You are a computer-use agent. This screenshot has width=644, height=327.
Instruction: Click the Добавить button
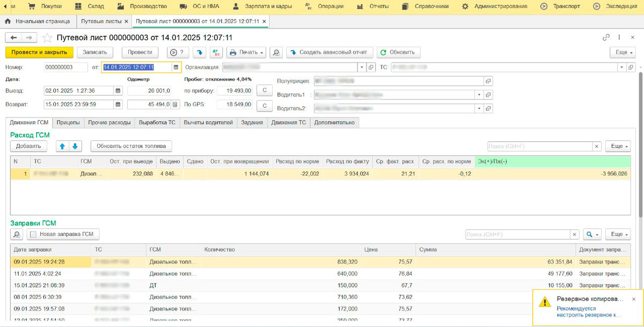tap(29, 146)
